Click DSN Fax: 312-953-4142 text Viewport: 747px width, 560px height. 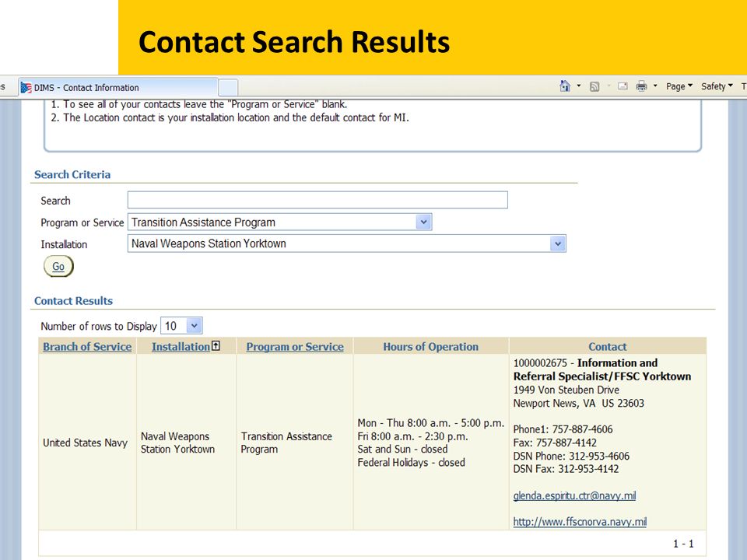566,468
